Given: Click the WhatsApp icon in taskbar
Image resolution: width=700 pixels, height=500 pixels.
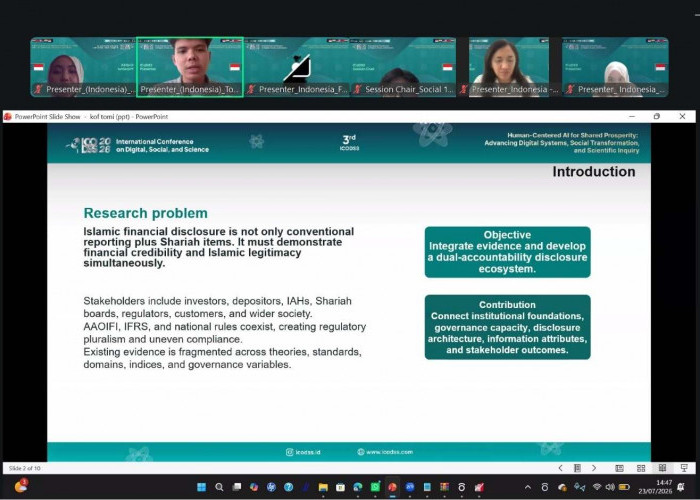Looking at the screenshot, I should click(375, 487).
